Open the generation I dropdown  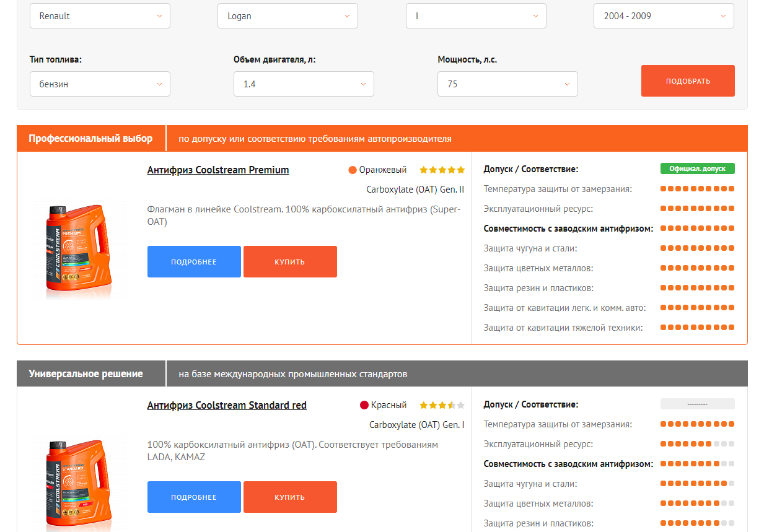pos(476,16)
